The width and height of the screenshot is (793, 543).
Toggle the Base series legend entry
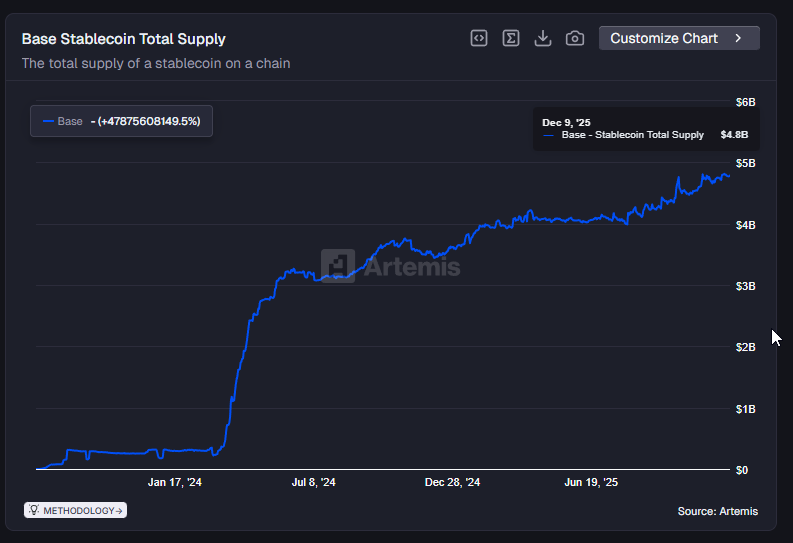click(121, 121)
